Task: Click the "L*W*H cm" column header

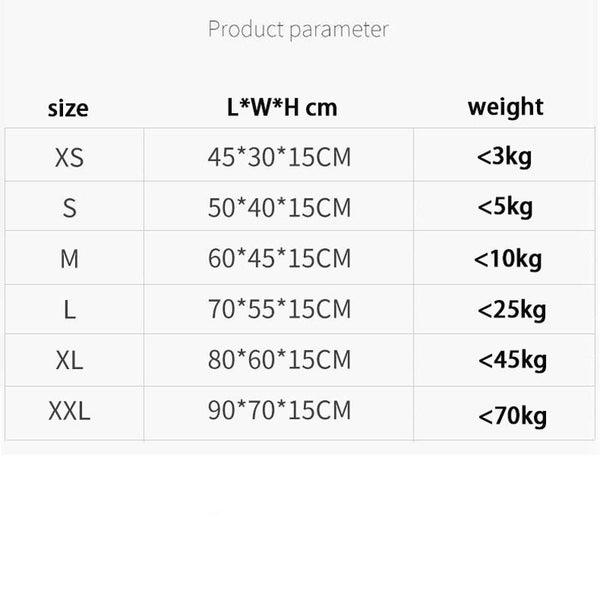Action: [x=279, y=108]
